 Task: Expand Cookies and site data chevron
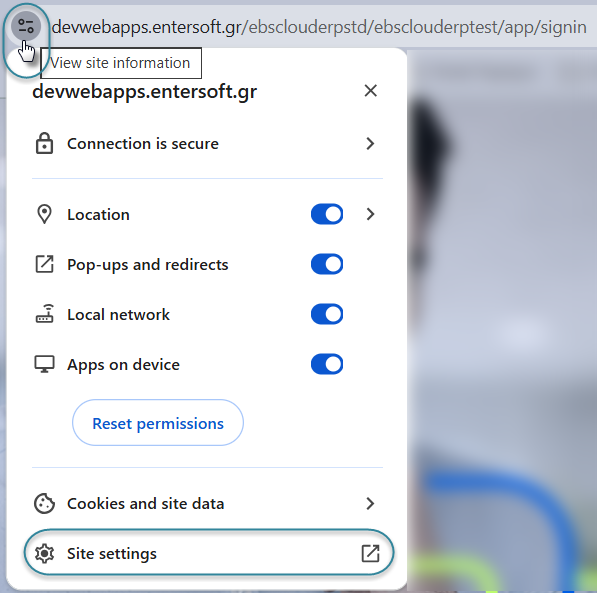pyautogui.click(x=370, y=503)
